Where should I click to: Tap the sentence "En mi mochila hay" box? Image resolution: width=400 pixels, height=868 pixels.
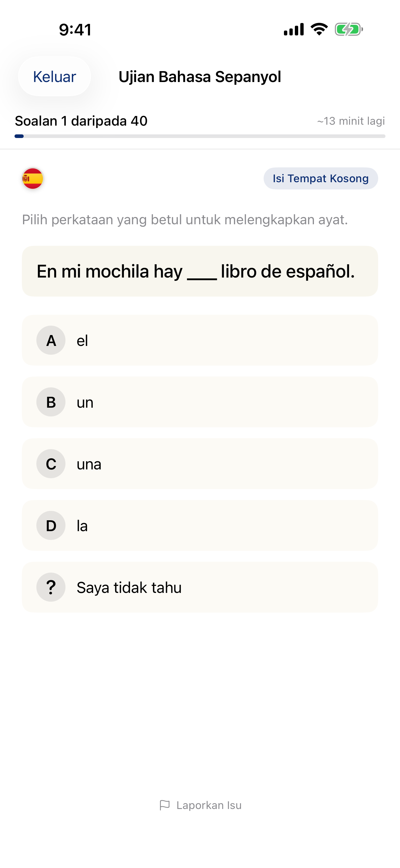tap(200, 271)
